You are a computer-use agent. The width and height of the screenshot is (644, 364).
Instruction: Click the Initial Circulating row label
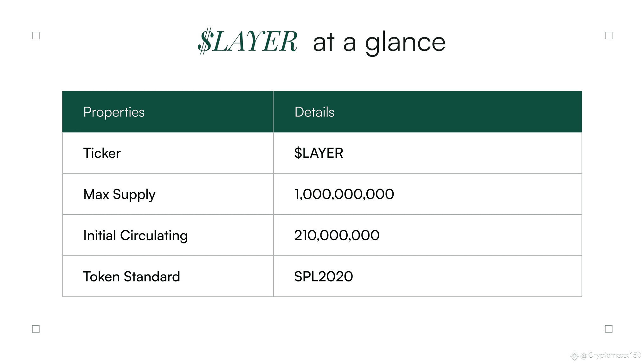[135, 236]
